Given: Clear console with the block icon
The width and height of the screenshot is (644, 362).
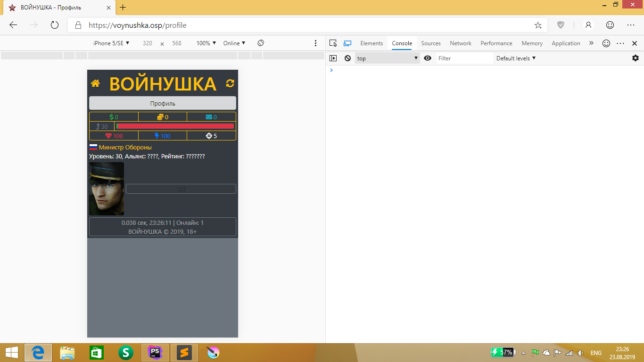Looking at the screenshot, I should 347,58.
